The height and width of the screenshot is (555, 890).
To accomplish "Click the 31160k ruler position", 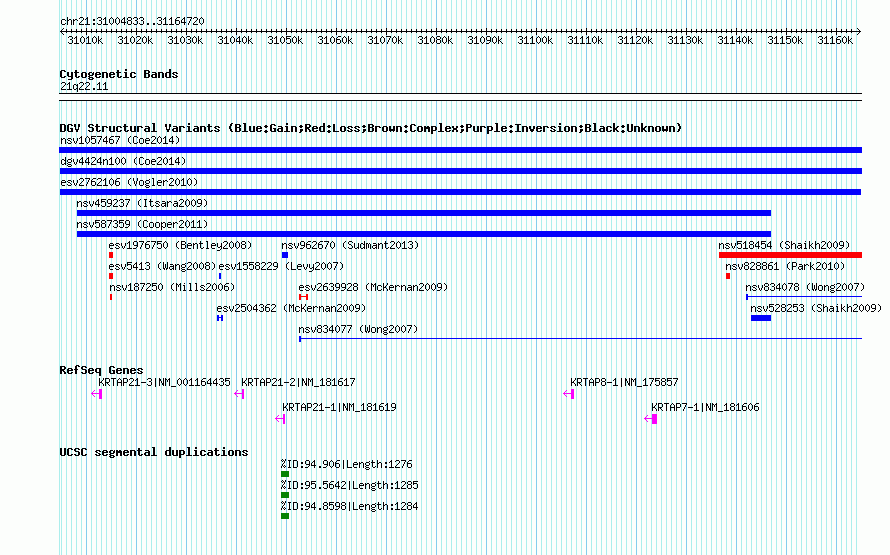I will [835, 40].
